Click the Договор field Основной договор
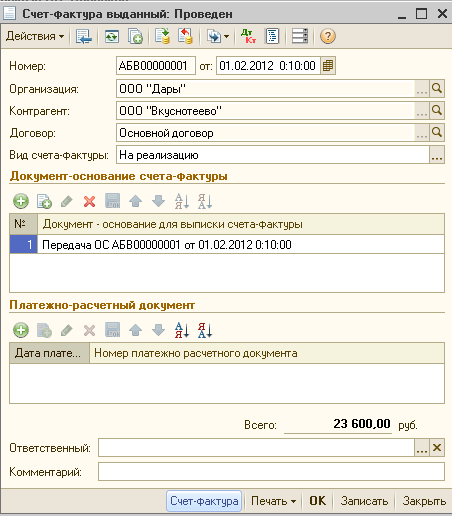452x516 pixels. (x=265, y=133)
